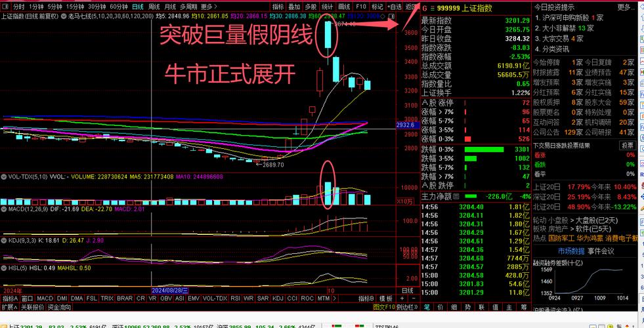Click the 图文F10 link
The width and height of the screenshot is (644, 328).
(x=384, y=306)
